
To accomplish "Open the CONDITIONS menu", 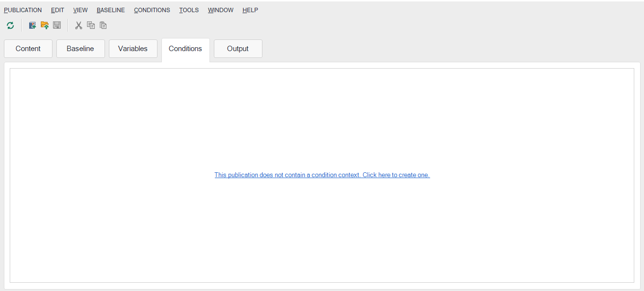I will (x=152, y=10).
